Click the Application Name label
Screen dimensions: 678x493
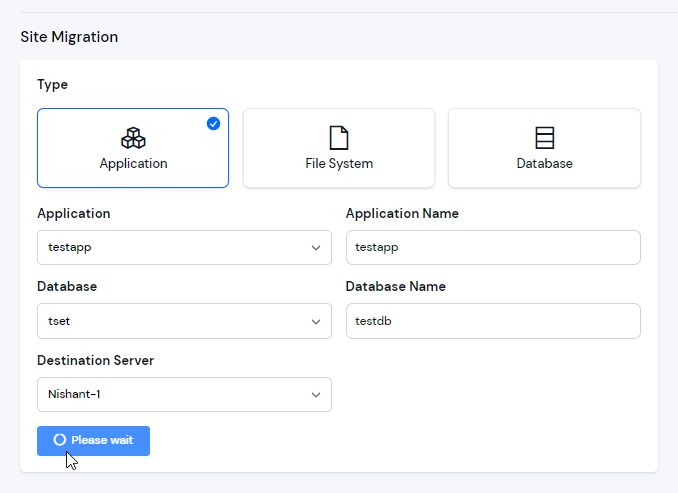pyautogui.click(x=402, y=213)
